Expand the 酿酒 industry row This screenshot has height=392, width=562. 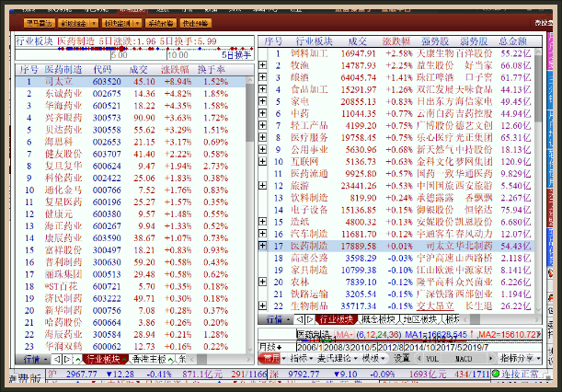click(x=263, y=77)
